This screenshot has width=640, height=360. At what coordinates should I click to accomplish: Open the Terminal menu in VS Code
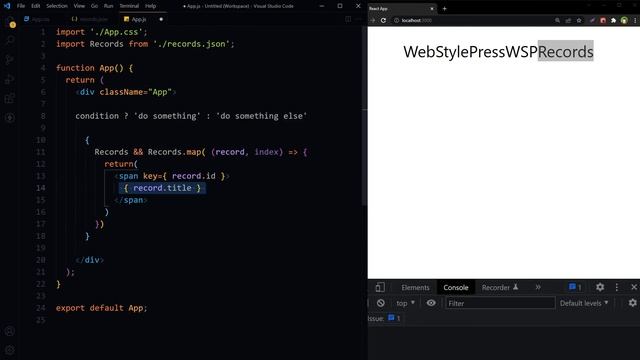pyautogui.click(x=129, y=6)
